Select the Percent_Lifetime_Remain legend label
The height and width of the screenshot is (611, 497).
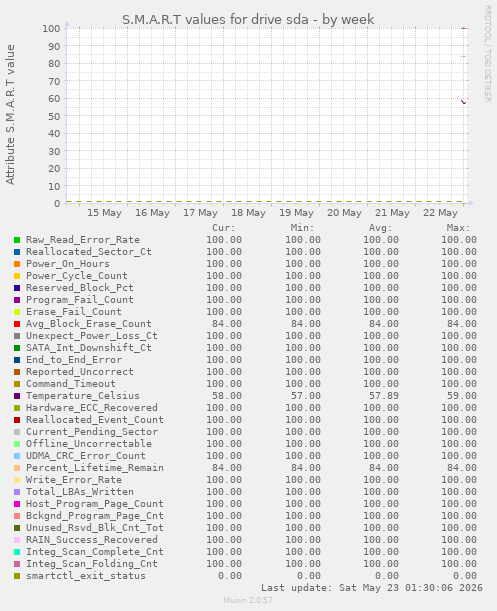95,468
